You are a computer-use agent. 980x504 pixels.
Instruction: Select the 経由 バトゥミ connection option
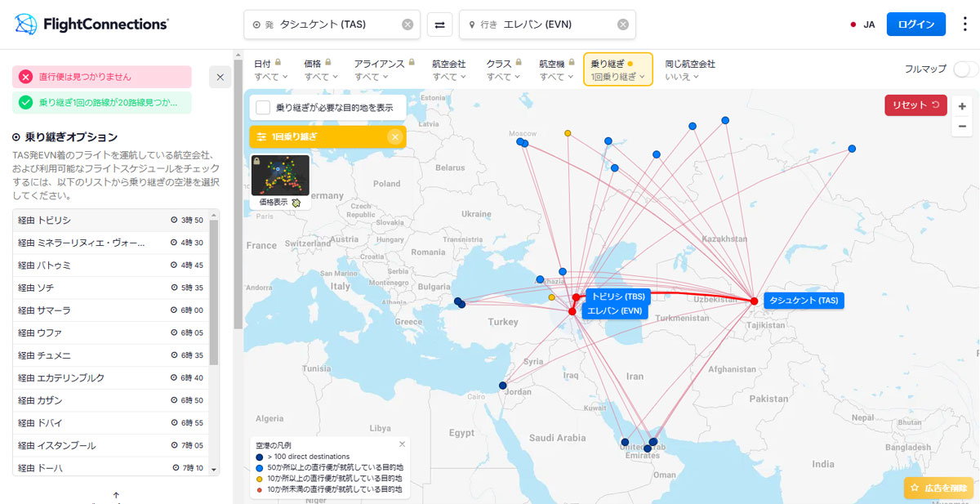click(x=111, y=265)
